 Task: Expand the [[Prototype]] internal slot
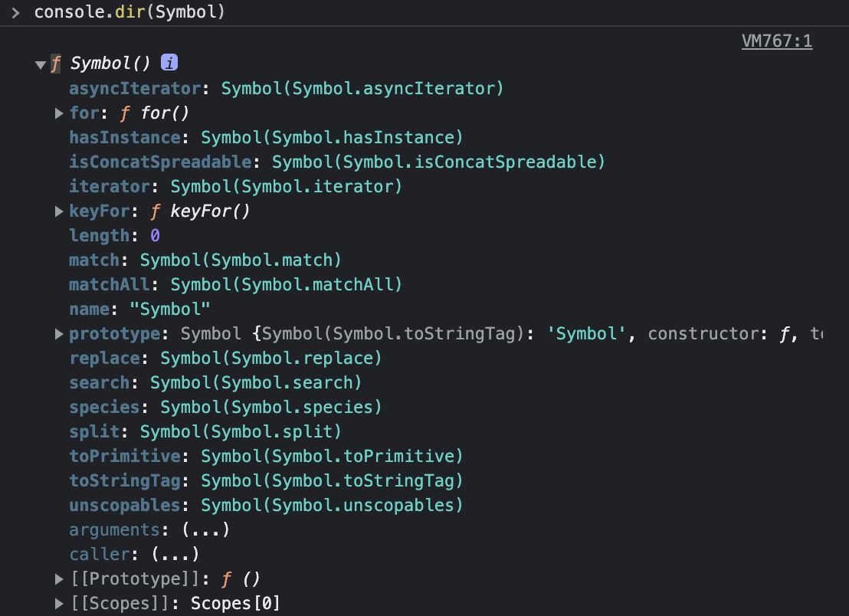click(59, 579)
